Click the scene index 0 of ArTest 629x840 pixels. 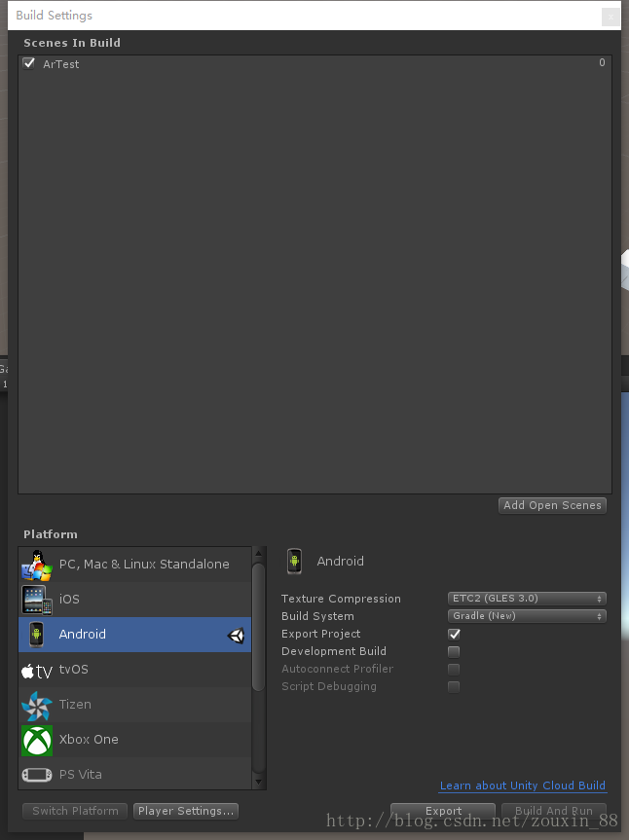tap(602, 62)
